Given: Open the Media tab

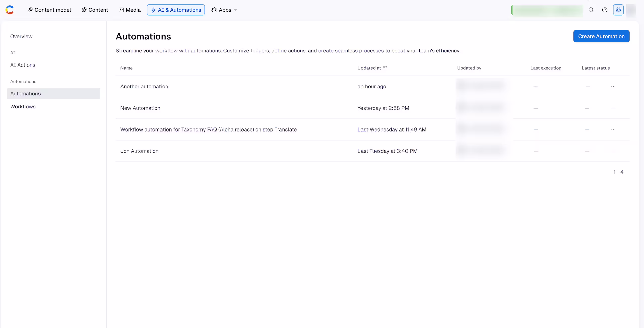Looking at the screenshot, I should click(x=130, y=10).
